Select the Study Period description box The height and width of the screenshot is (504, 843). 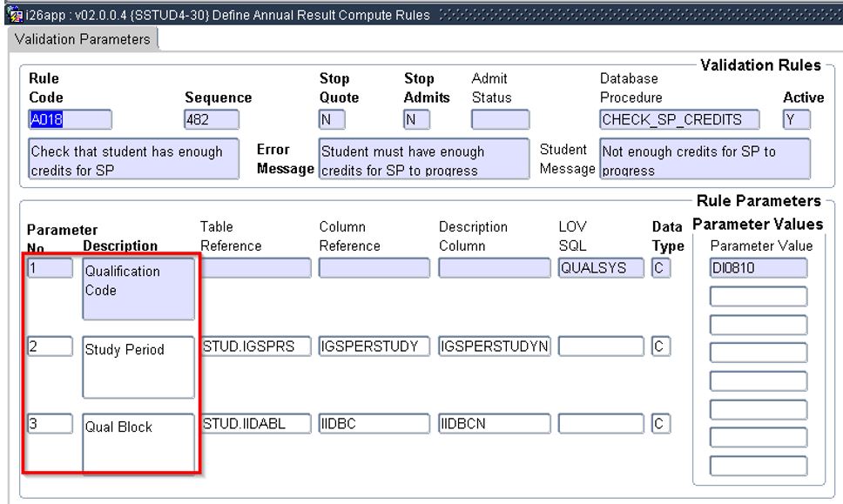click(x=138, y=366)
